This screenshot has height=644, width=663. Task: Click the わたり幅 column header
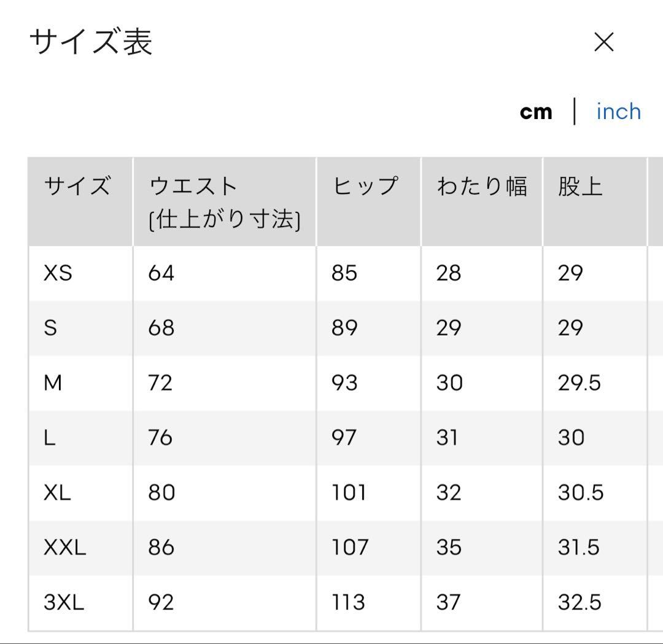pos(482,185)
